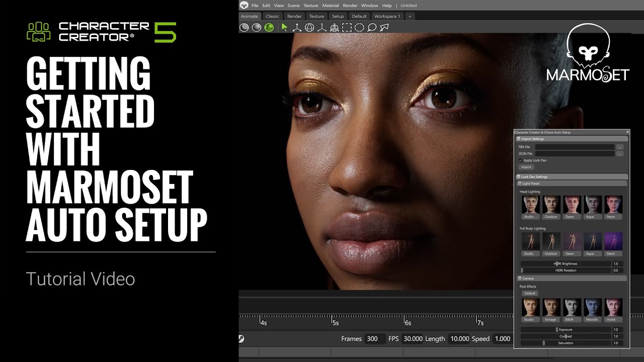The height and width of the screenshot is (362, 644).
Task: Switch to the Setup workspace tab
Action: coord(338,16)
